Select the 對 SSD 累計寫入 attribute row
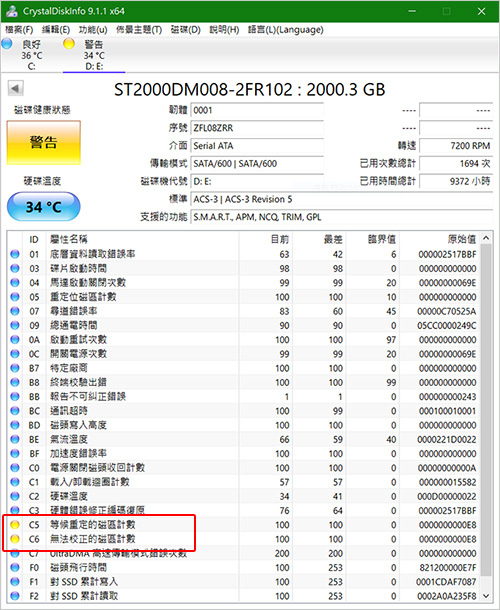Screen dimensions: 500x610 click(x=244, y=582)
